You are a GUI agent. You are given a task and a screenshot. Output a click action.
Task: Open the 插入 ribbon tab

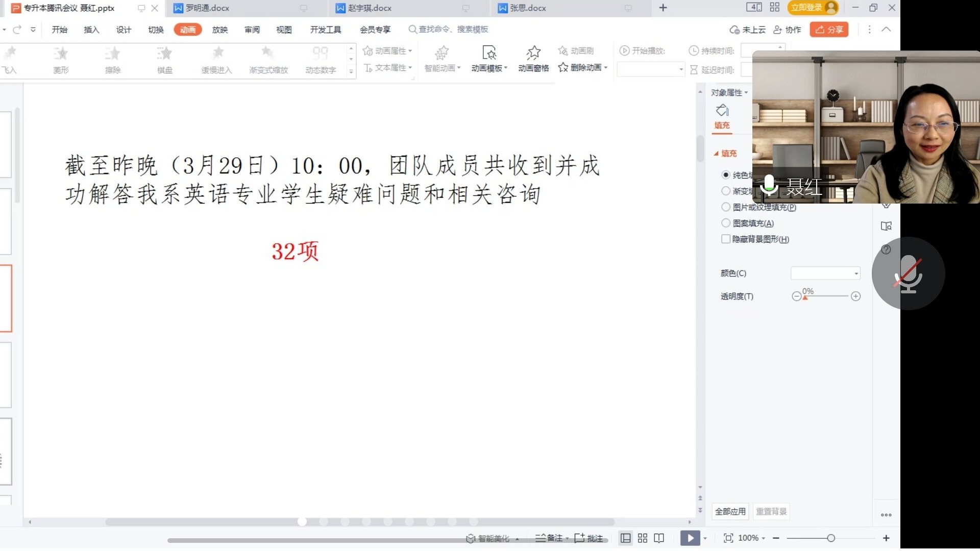pos(91,30)
